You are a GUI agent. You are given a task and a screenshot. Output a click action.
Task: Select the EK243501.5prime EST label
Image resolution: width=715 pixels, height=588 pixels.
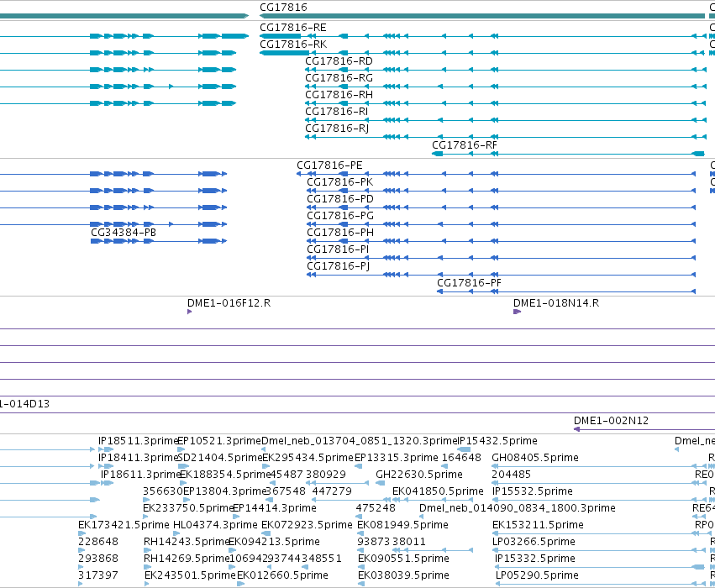click(190, 575)
